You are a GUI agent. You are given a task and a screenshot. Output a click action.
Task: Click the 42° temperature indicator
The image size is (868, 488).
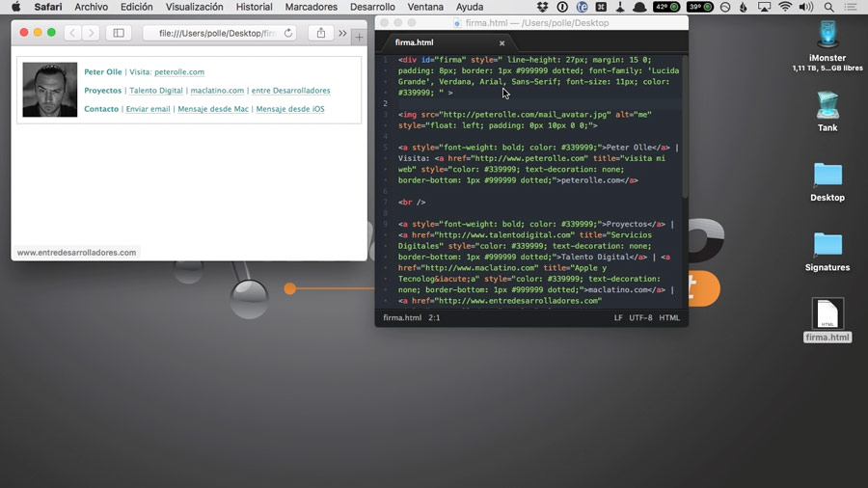coord(666,7)
